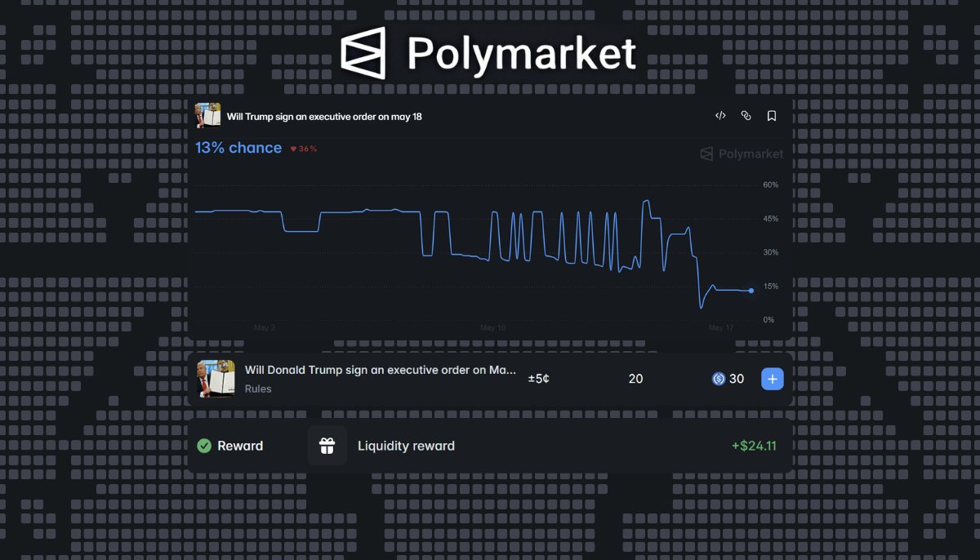Click the red '36%' change indicator
This screenshot has height=560, width=980.
coord(304,149)
